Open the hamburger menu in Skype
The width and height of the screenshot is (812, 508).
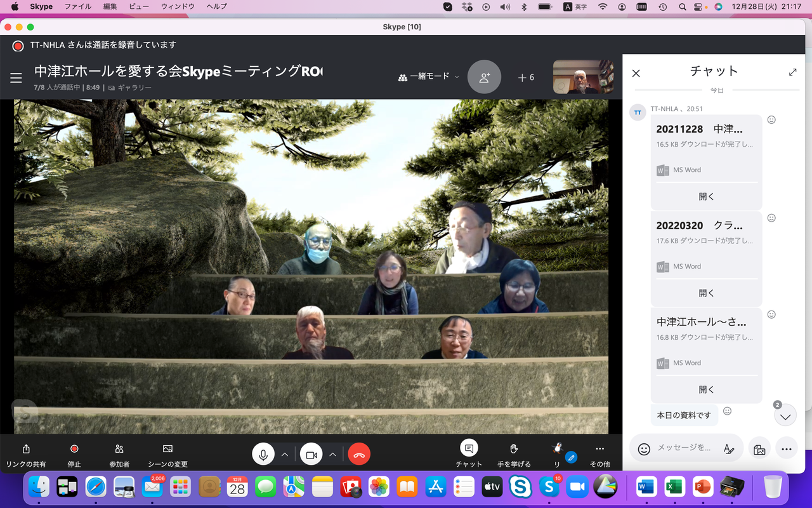pyautogui.click(x=16, y=77)
